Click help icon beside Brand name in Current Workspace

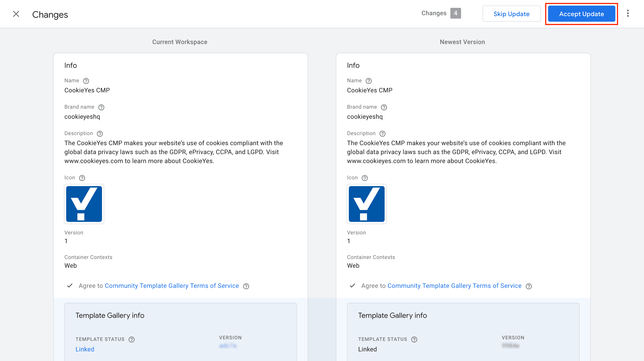click(101, 107)
